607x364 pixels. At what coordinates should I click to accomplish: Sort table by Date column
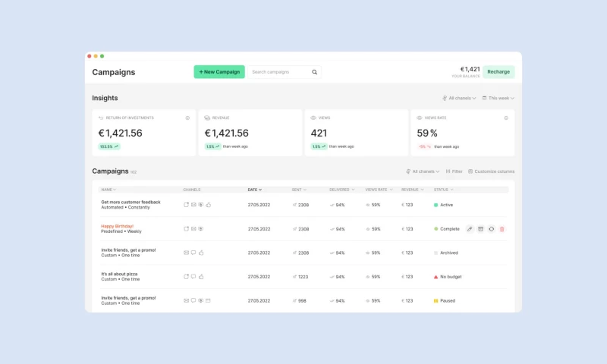(x=255, y=190)
